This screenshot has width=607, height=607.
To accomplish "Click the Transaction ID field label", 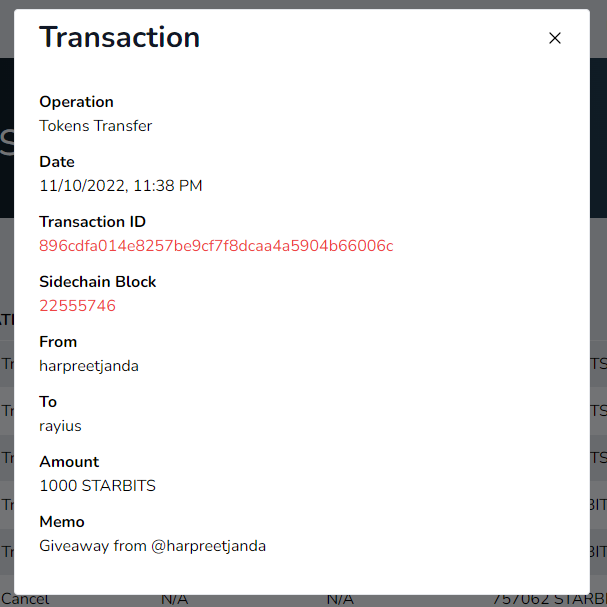I will [92, 222].
